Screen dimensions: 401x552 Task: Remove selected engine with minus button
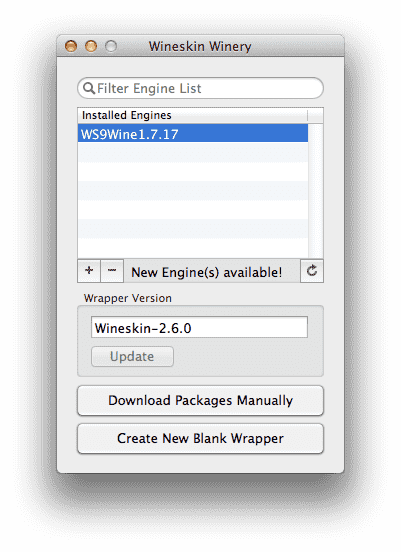click(x=112, y=271)
